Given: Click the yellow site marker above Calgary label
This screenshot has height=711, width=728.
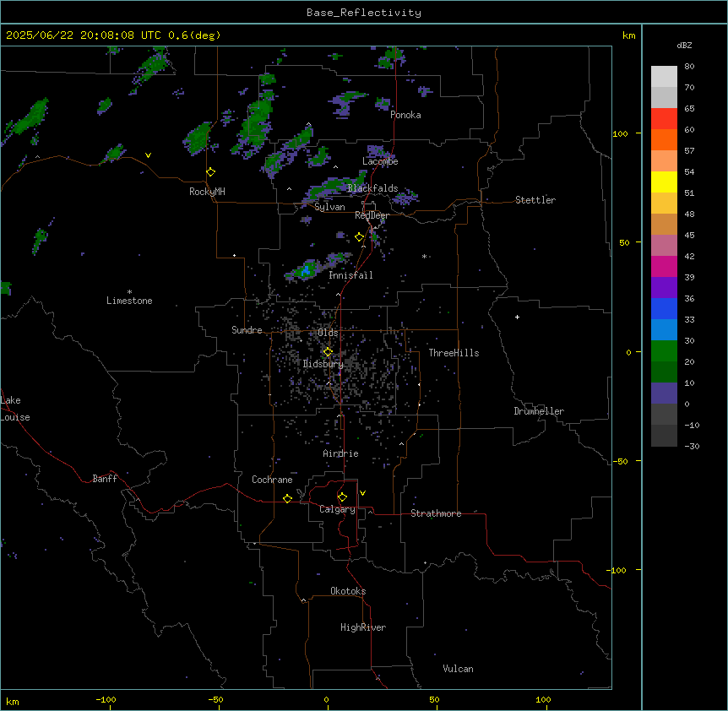Looking at the screenshot, I should click(x=342, y=497).
